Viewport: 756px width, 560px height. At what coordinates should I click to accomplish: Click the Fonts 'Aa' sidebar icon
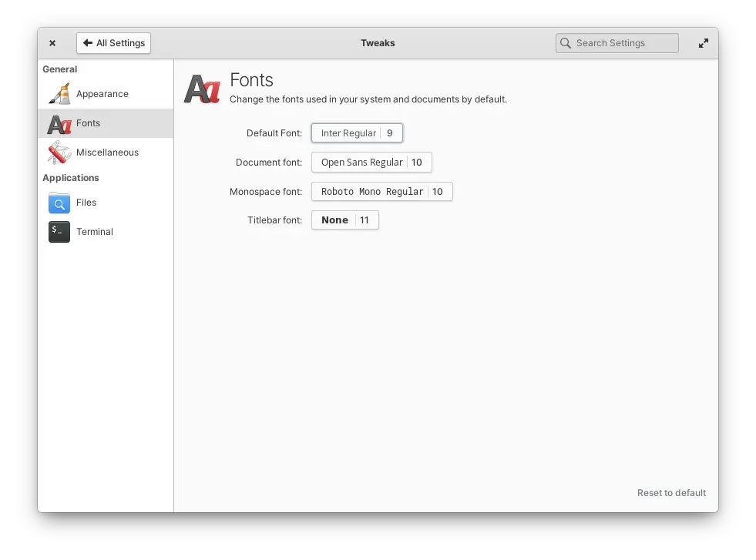click(x=59, y=123)
